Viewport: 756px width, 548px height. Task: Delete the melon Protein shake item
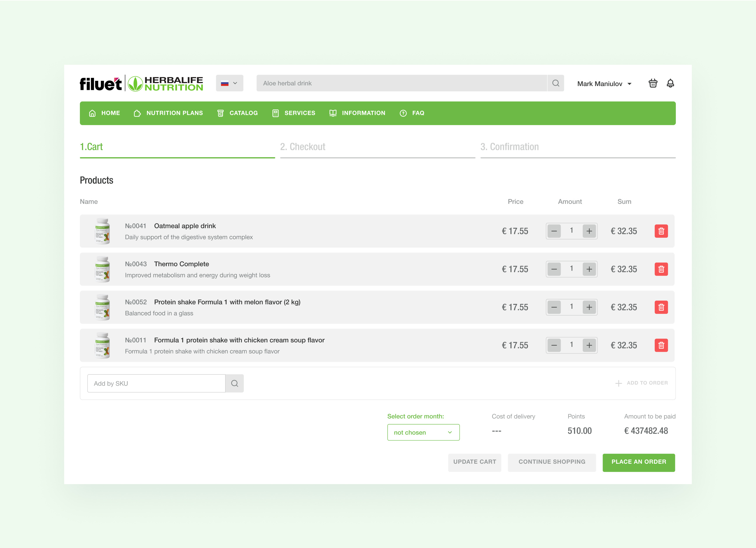tap(661, 307)
